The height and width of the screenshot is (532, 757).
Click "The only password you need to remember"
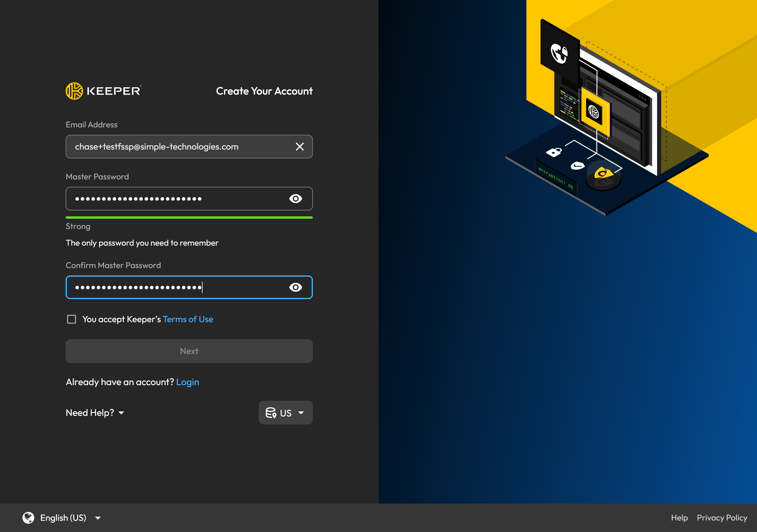(142, 243)
